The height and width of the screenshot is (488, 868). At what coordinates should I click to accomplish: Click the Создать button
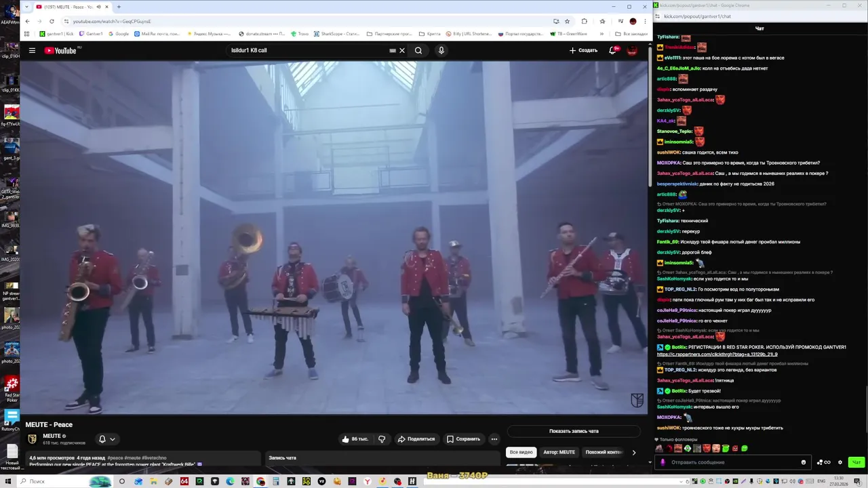click(583, 50)
